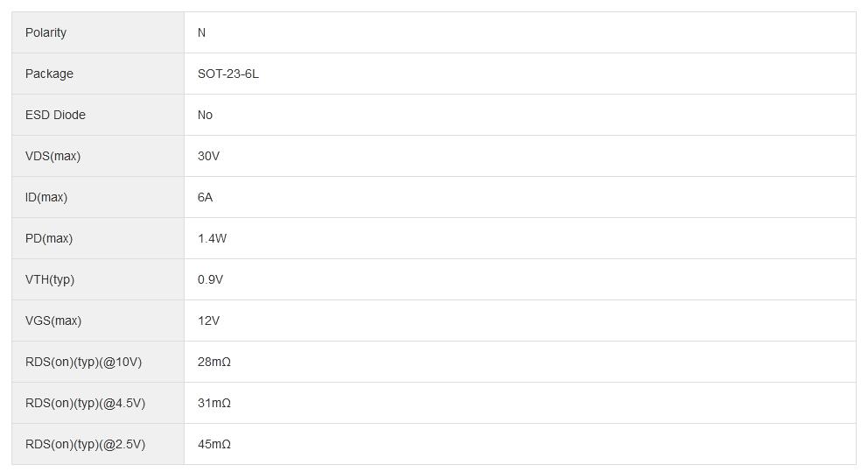868x472 pixels.
Task: Click the ID(max) label cell
Action: [x=46, y=197]
